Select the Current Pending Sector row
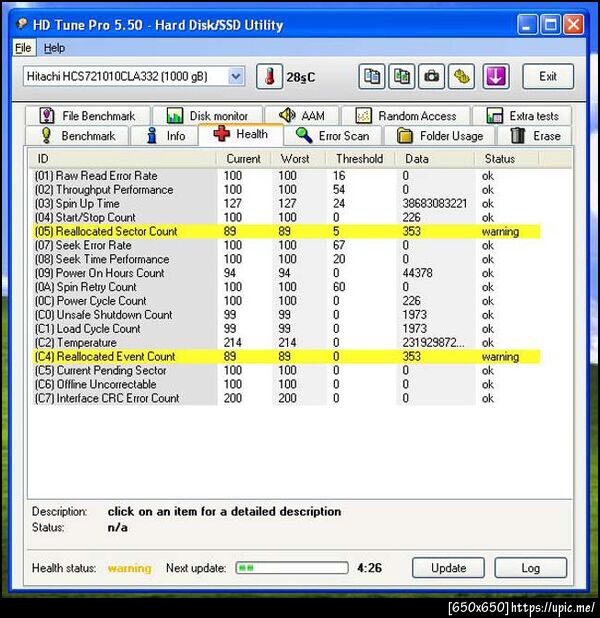This screenshot has width=600, height=618. [x=287, y=370]
